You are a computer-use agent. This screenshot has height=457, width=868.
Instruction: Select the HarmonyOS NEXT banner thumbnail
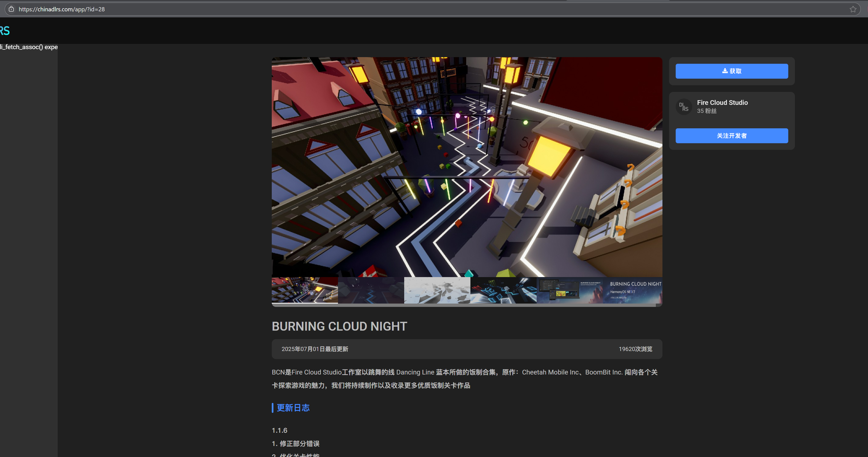point(632,290)
